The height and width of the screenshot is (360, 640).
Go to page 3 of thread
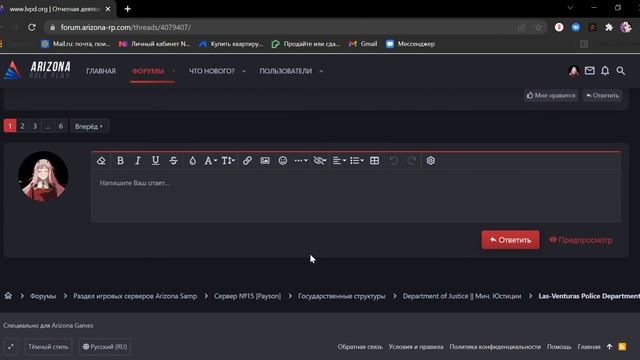pos(35,126)
